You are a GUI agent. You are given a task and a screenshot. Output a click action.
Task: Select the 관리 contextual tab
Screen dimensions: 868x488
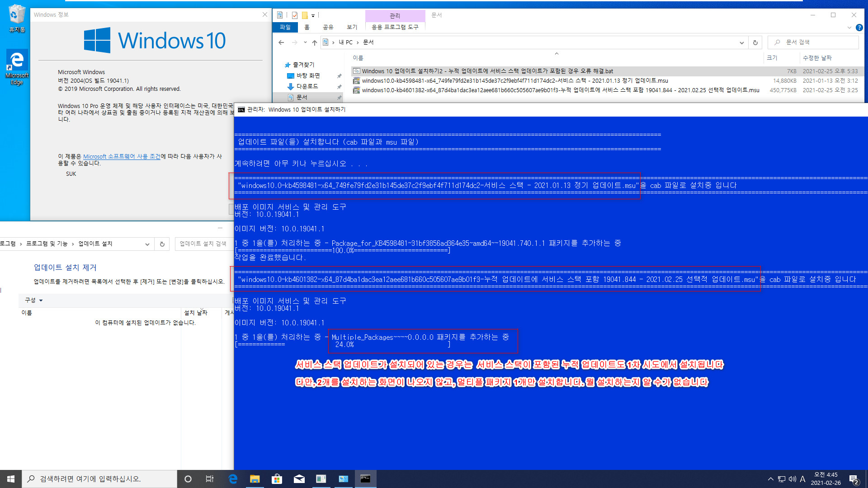[395, 15]
